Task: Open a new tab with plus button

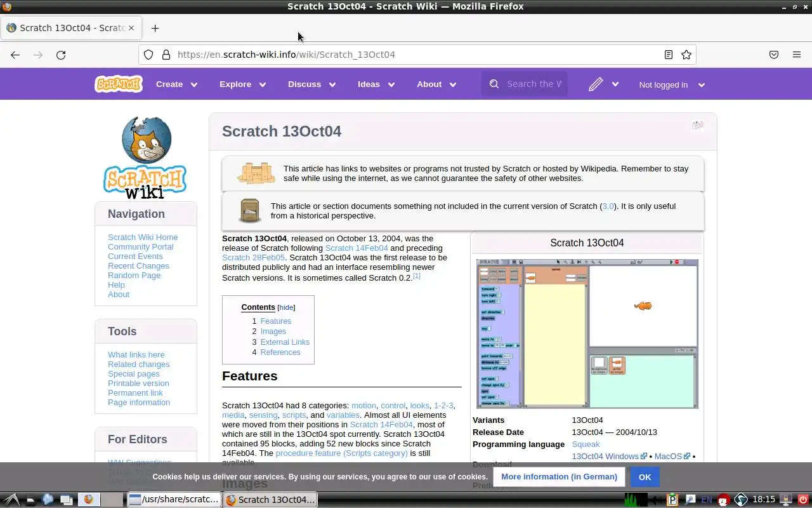Action: coord(155,28)
